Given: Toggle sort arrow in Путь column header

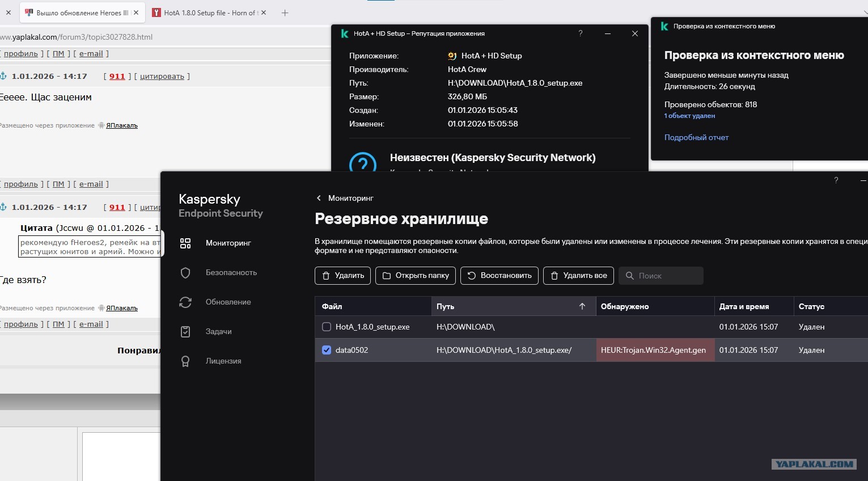Looking at the screenshot, I should pos(582,306).
